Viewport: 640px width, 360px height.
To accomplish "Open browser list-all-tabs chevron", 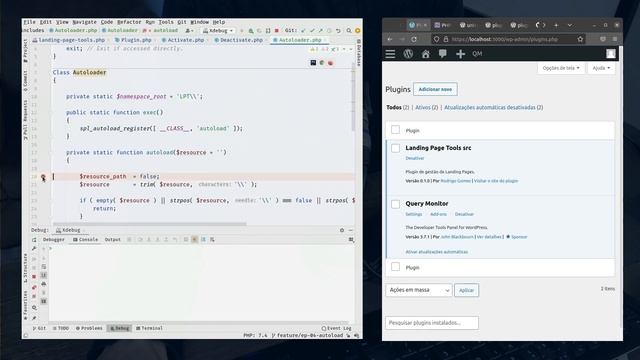I will tap(570, 25).
